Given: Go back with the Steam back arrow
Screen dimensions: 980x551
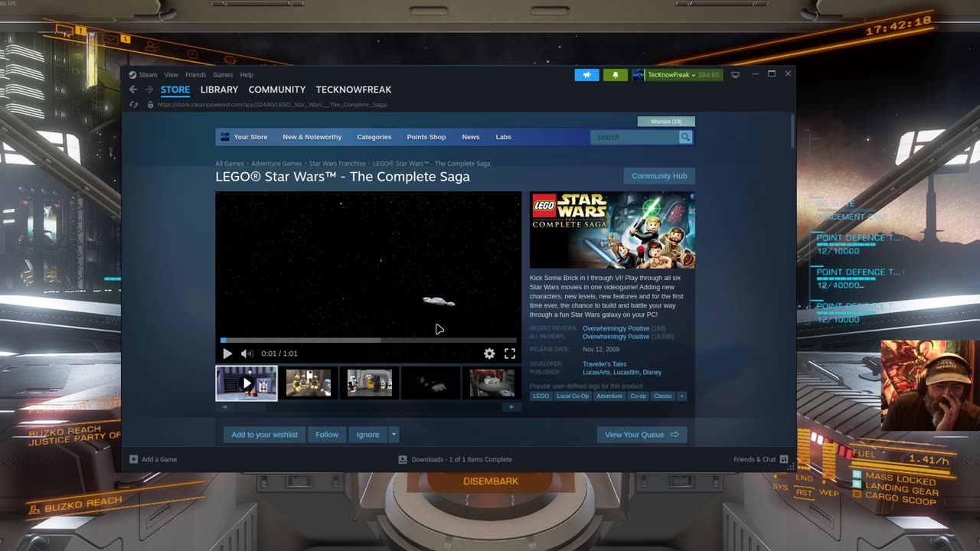Looking at the screenshot, I should [x=133, y=90].
